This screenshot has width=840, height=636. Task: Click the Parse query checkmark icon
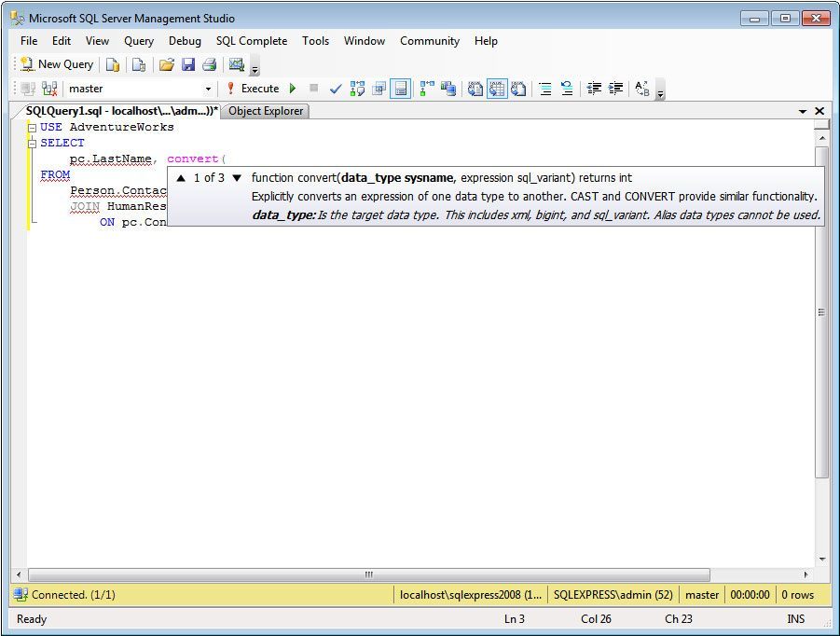click(x=335, y=89)
